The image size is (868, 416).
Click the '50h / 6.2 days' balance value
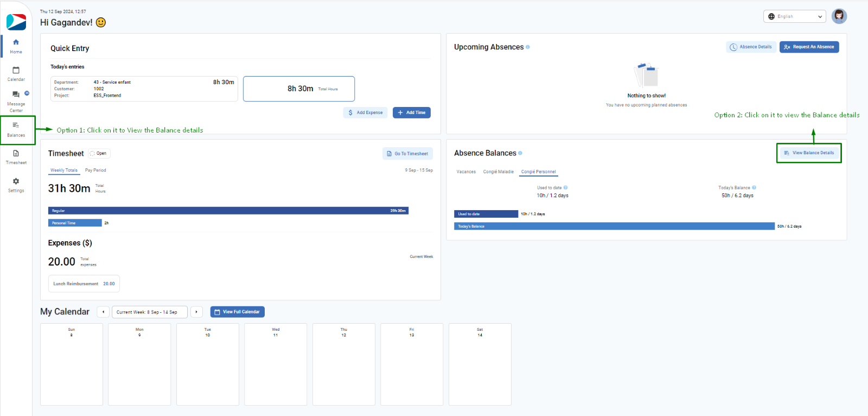point(737,196)
